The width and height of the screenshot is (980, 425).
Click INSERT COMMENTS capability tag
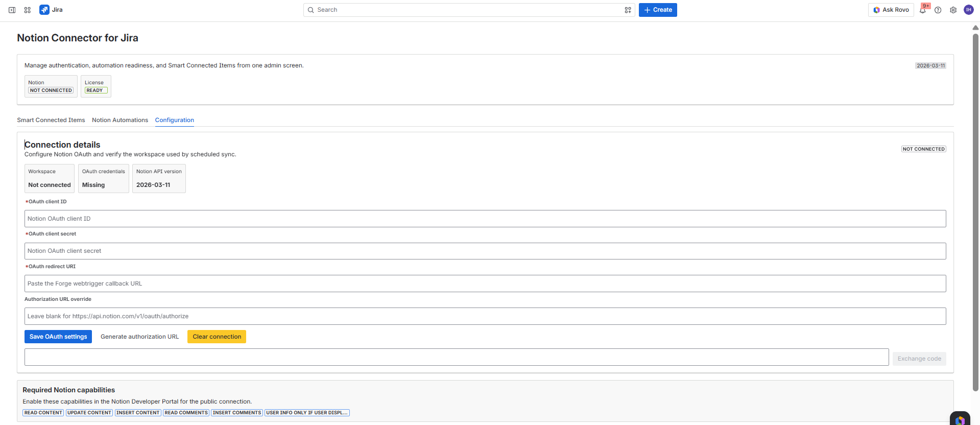pyautogui.click(x=237, y=413)
